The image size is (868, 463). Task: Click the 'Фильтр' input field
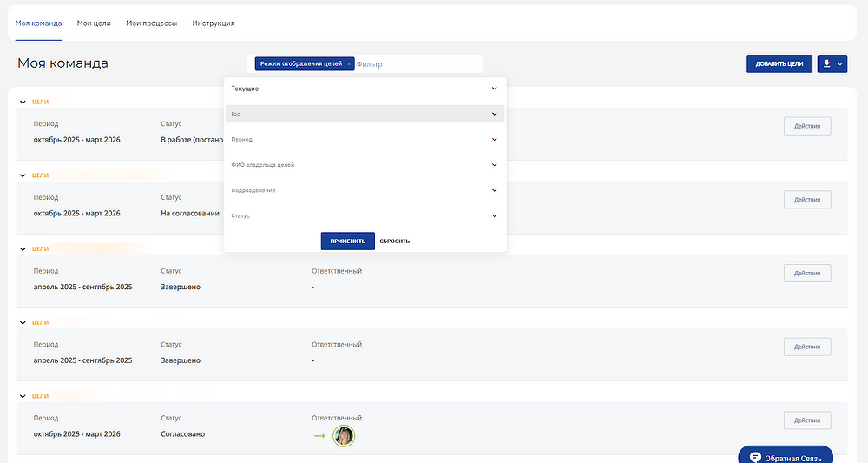pyautogui.click(x=417, y=64)
